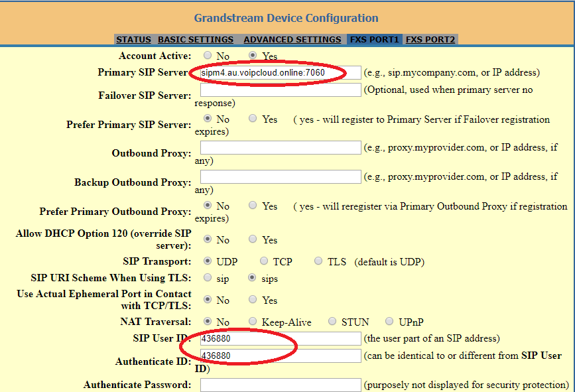Select No for Prefer Primary SIP Server

(208, 119)
